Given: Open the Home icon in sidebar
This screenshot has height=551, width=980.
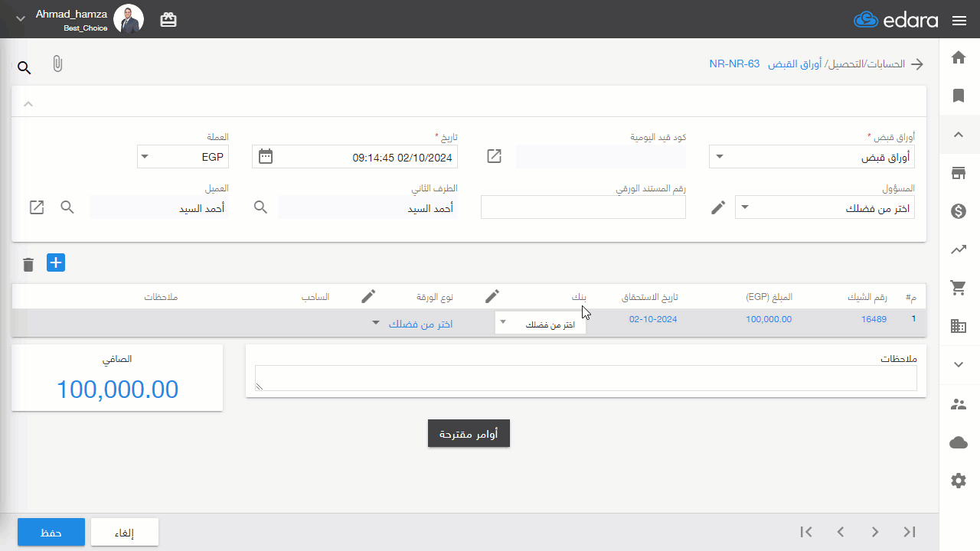Looking at the screenshot, I should point(959,57).
